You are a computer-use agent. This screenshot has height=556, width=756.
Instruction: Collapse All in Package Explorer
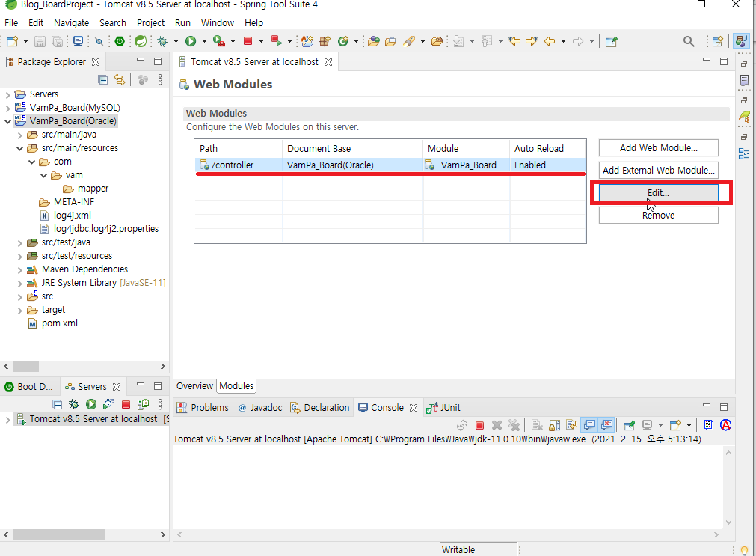(102, 79)
